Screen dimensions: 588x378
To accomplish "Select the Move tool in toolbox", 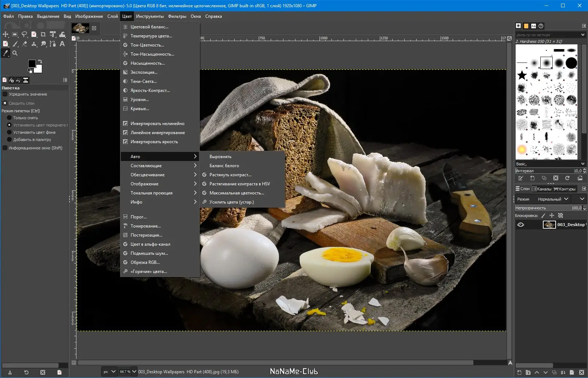I will click(x=5, y=34).
